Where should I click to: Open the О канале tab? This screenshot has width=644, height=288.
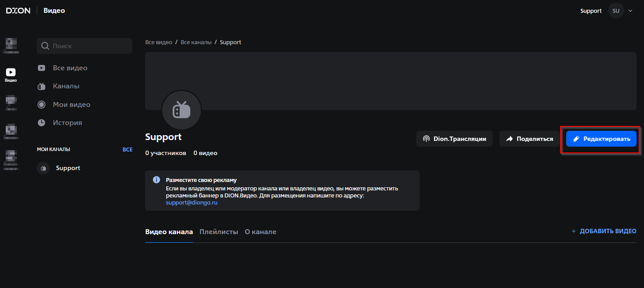261,232
